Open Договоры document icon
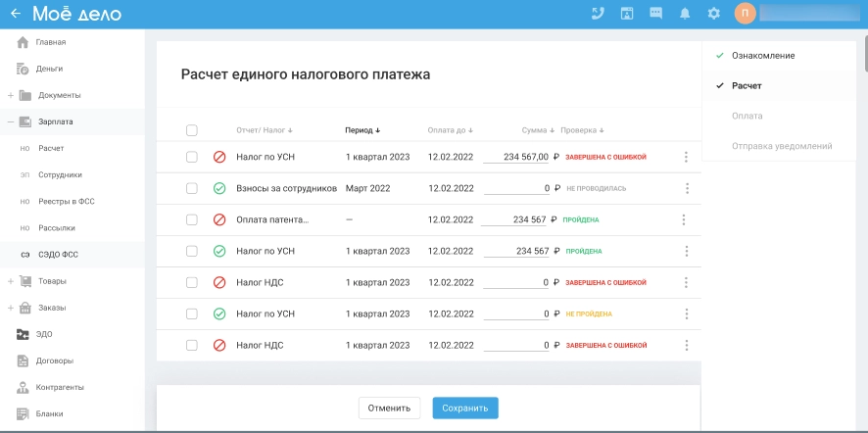Screen dimensions: 868x433 23,361
